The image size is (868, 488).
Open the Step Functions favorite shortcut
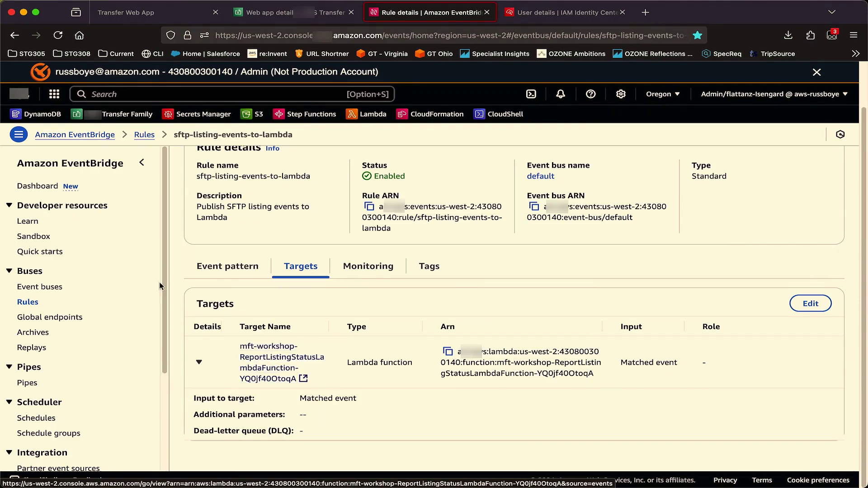pos(305,114)
